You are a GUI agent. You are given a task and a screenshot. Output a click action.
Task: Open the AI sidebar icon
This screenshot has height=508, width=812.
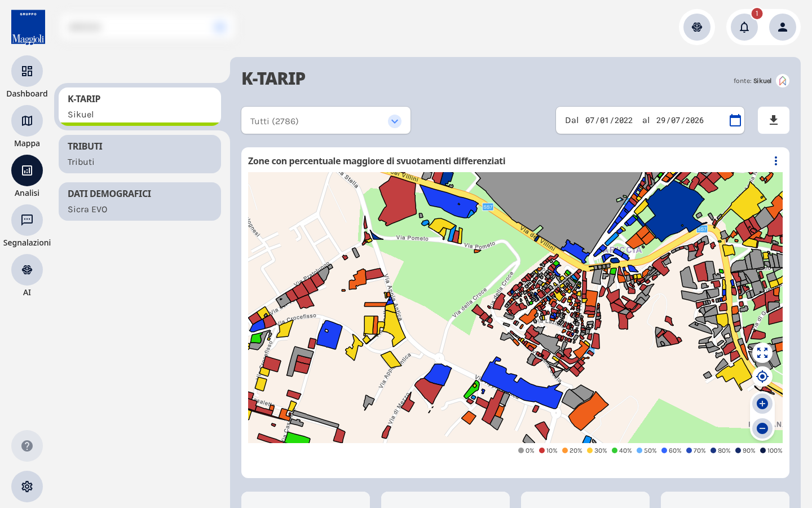coord(27,270)
